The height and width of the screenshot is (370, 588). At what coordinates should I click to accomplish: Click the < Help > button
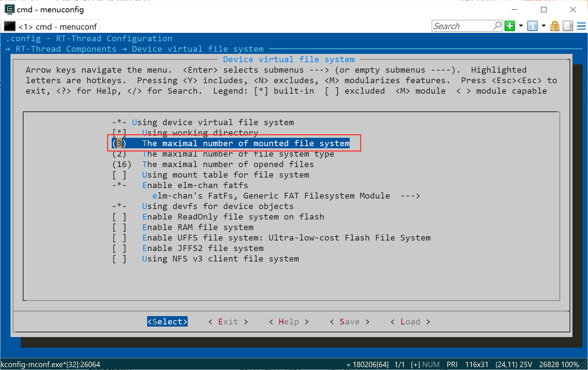(289, 322)
